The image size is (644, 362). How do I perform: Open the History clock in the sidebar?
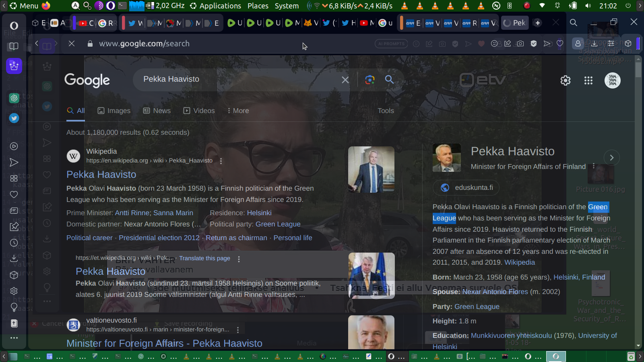pyautogui.click(x=14, y=243)
